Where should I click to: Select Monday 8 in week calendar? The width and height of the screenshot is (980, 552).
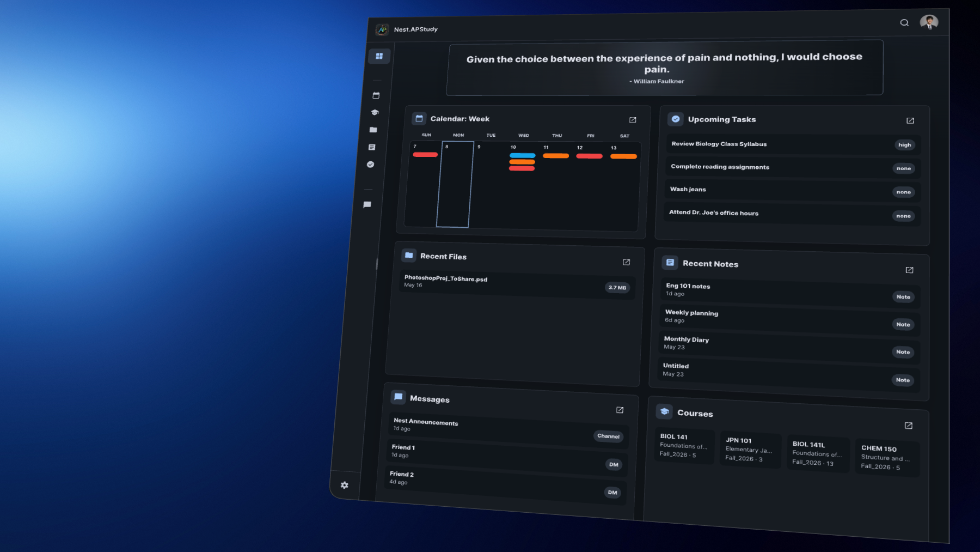point(455,184)
